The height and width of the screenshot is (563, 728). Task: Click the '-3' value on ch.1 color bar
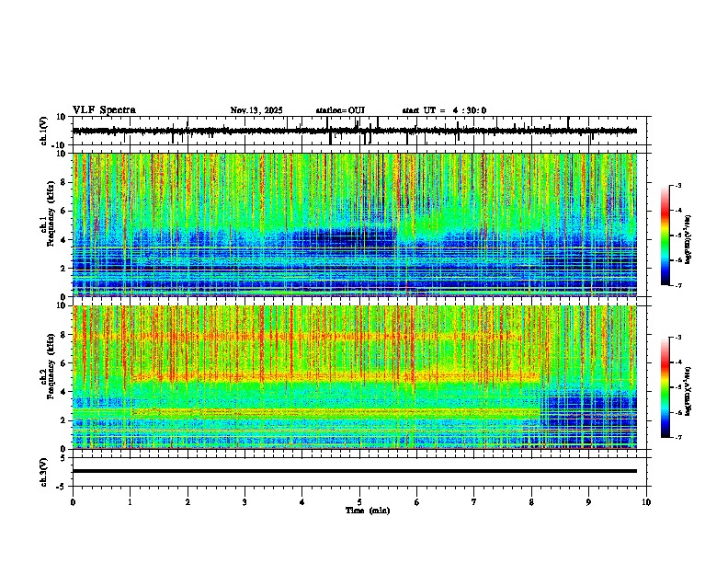tap(677, 185)
